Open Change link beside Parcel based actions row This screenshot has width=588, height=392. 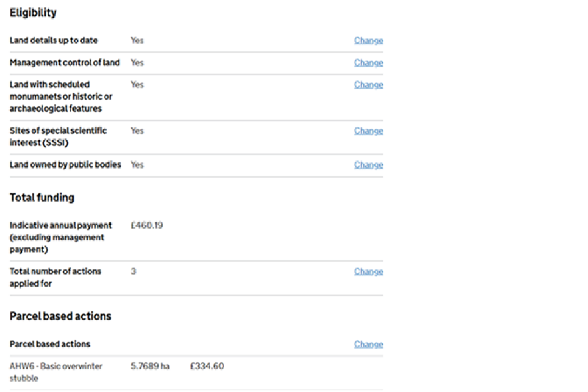coord(368,344)
